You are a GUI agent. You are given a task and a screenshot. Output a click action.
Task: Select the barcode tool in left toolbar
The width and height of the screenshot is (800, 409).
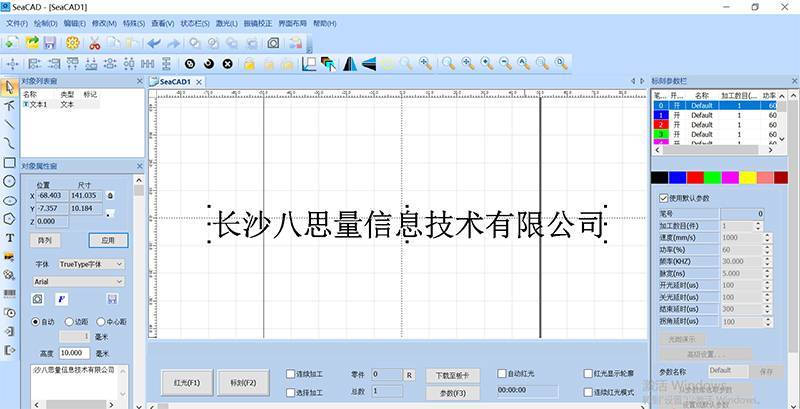[x=9, y=293]
